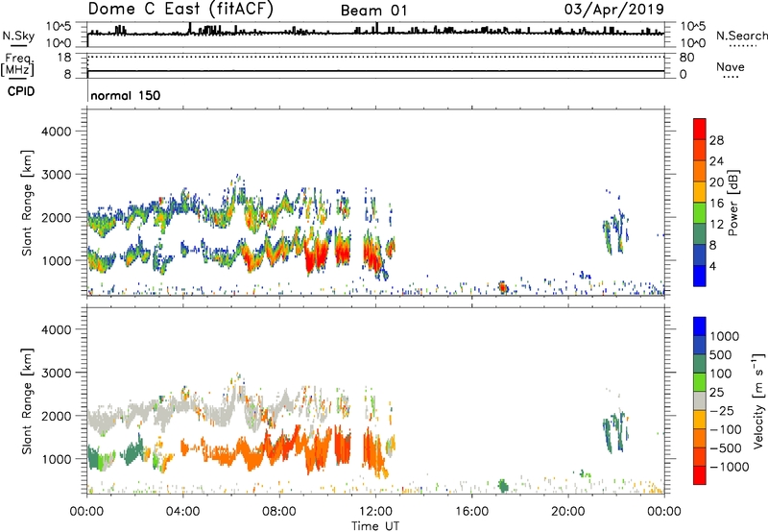Click the "12:00" time tick label
768x532 pixels.
tap(375, 512)
